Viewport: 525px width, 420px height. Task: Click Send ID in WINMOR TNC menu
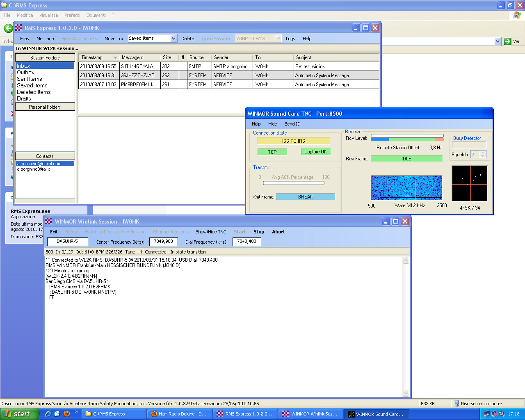pyautogui.click(x=292, y=124)
